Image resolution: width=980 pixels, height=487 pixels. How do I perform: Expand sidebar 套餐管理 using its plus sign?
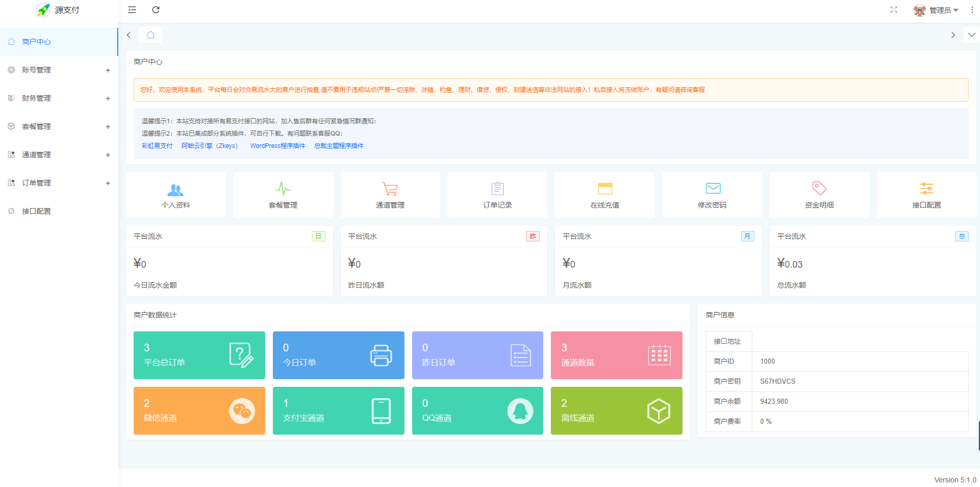[108, 126]
